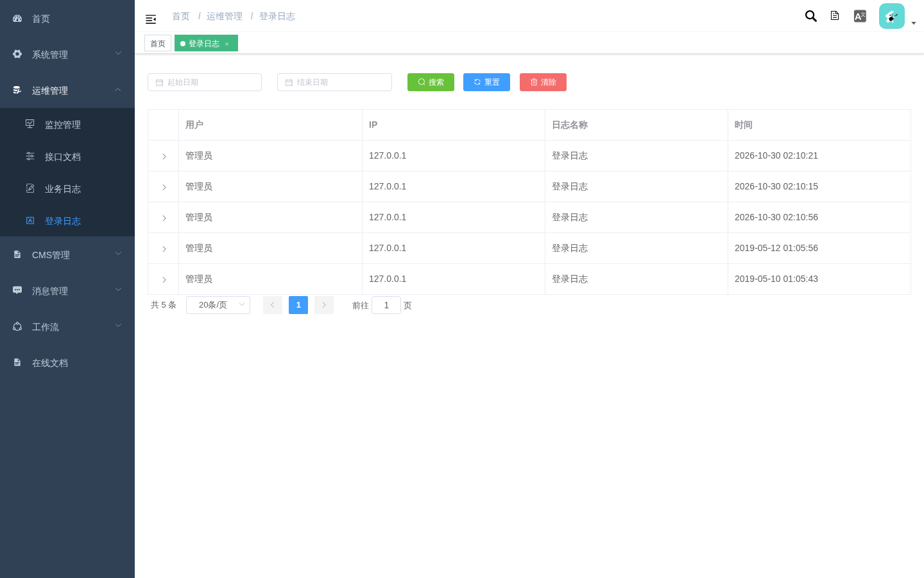
Task: Open the user avatar menu
Action: [x=892, y=16]
